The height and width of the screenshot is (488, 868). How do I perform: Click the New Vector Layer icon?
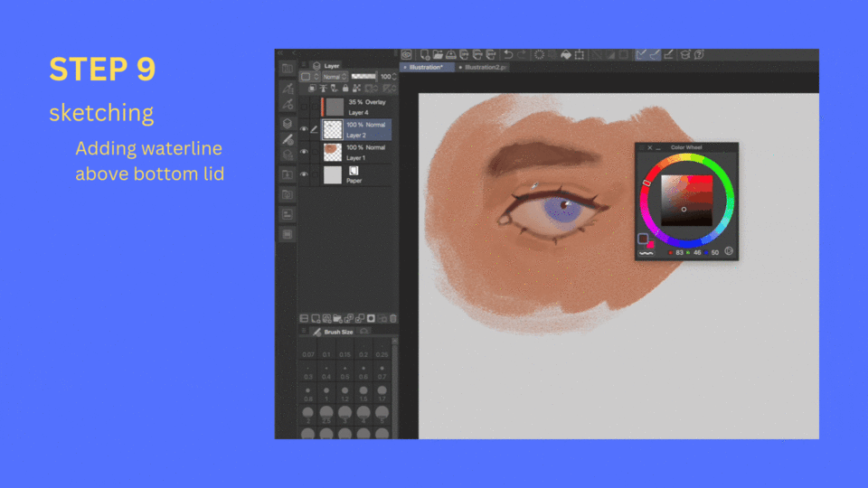point(326,318)
